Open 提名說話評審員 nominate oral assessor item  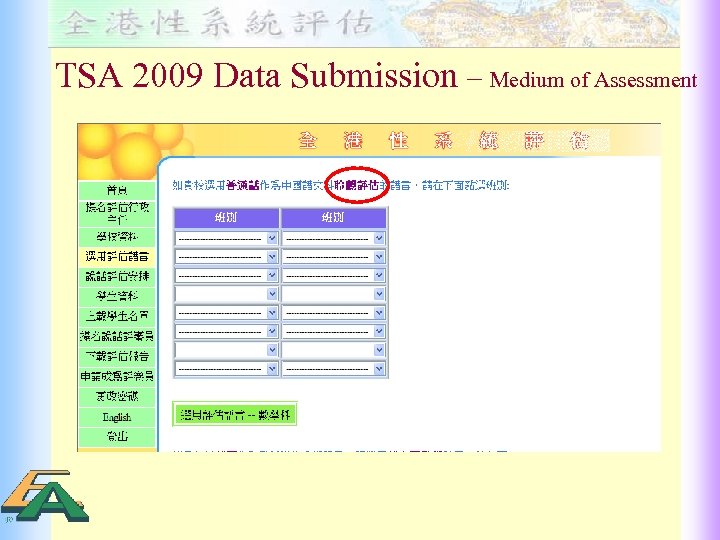pos(117,336)
